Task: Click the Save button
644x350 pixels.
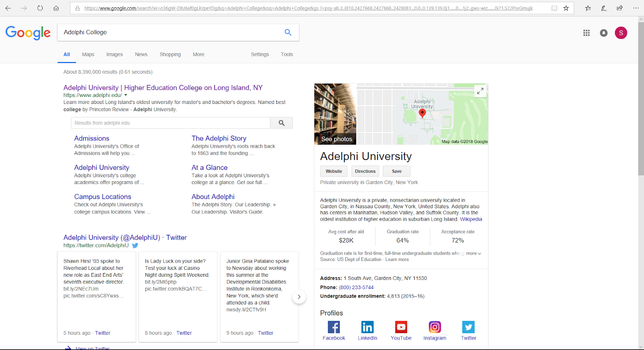Action: (x=396, y=171)
